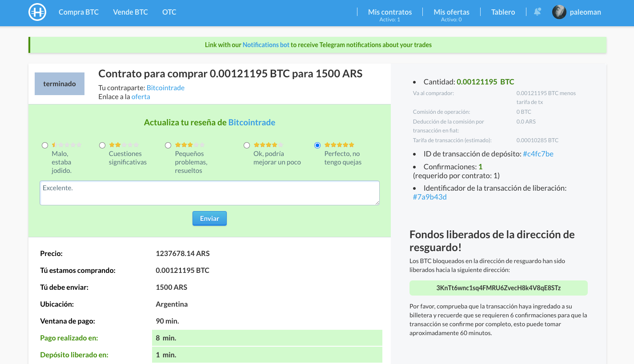This screenshot has width=634, height=364.
Task: Select one-star rating Malo radio
Action: [x=44, y=145]
